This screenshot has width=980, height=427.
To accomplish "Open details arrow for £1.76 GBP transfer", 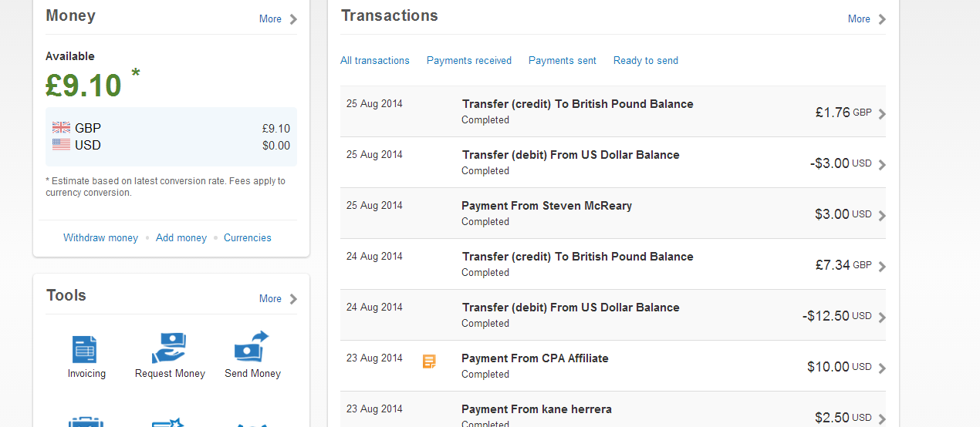I will (882, 114).
